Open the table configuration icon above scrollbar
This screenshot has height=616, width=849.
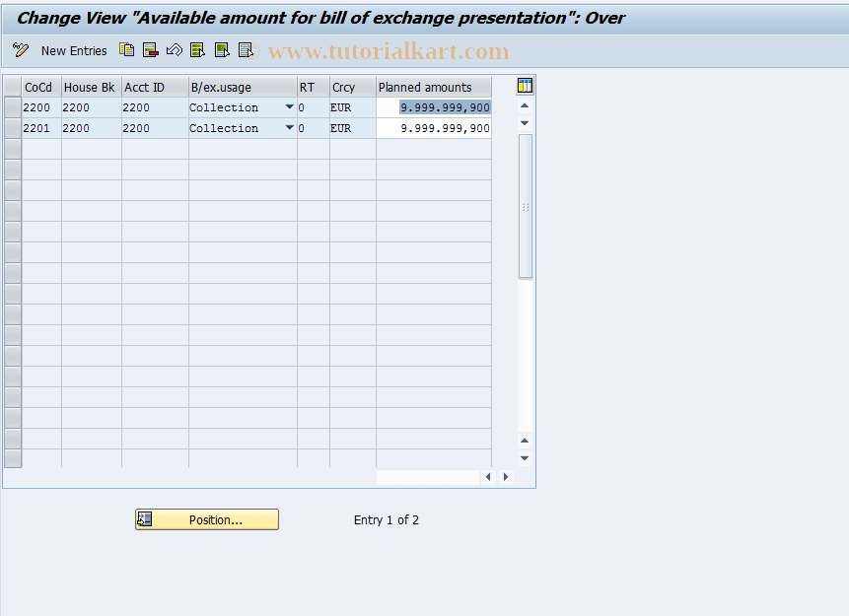coord(524,86)
